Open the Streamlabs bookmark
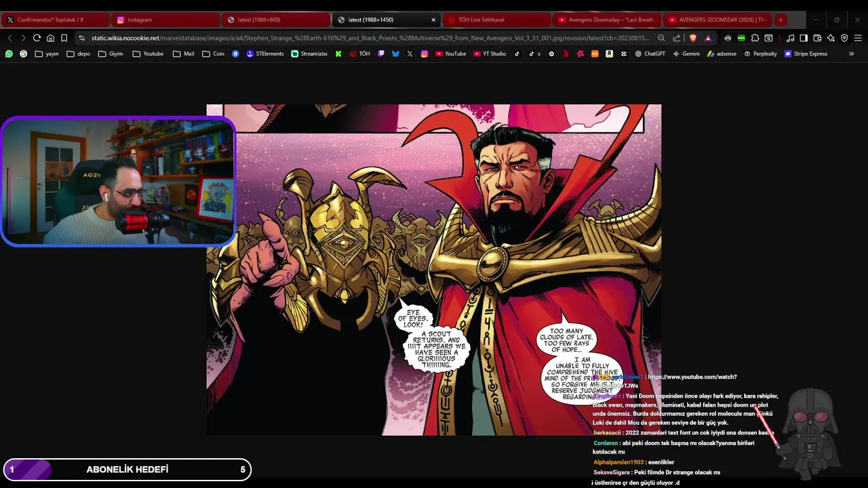 point(309,54)
